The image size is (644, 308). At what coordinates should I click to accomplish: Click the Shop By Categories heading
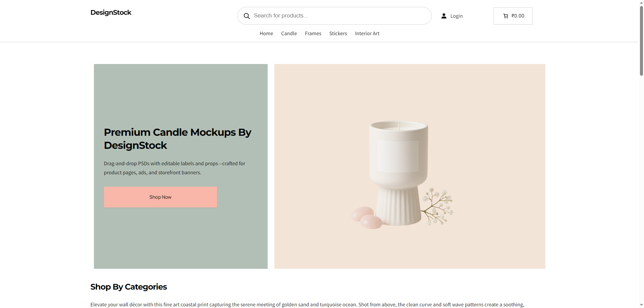[x=128, y=287]
